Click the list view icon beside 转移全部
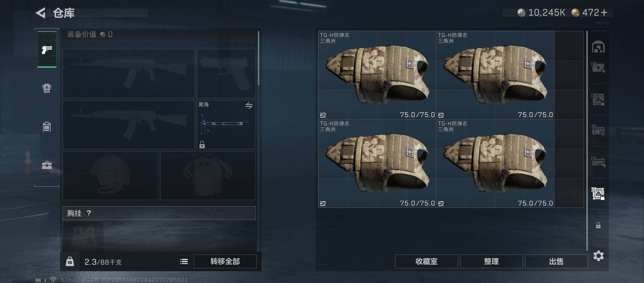644x283 pixels. pyautogui.click(x=184, y=261)
